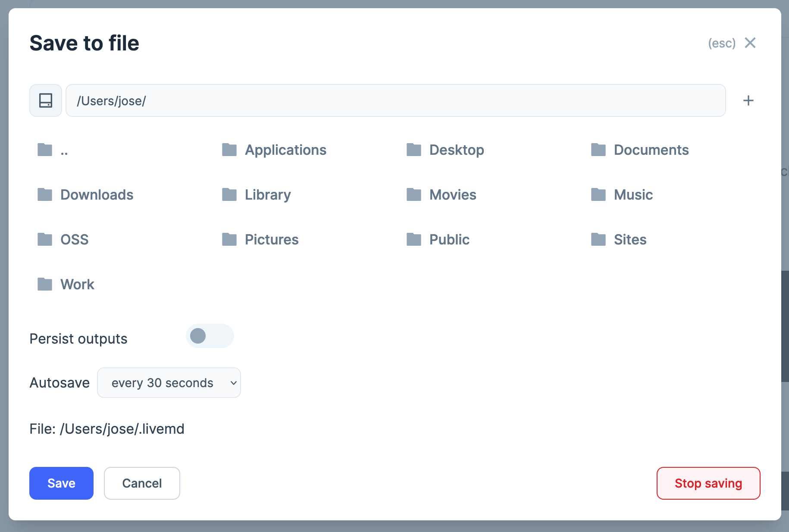The image size is (789, 532).
Task: Open the Desktop folder
Action: pos(456,150)
